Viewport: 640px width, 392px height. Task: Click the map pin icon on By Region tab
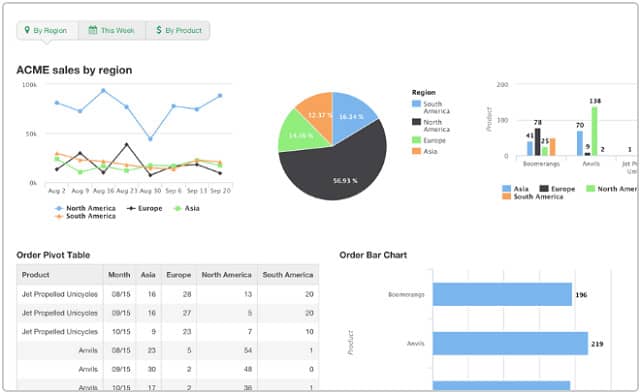pyautogui.click(x=27, y=30)
